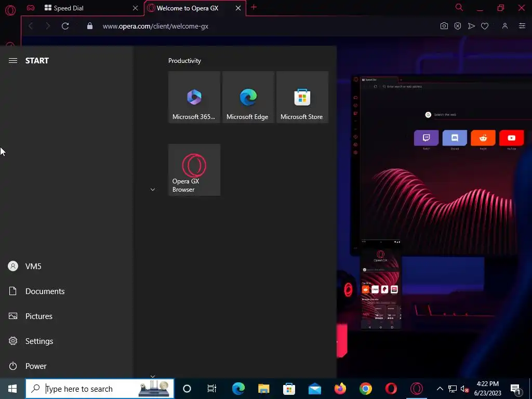The image size is (532, 399).
Task: Open the VM5 user account menu
Action: (x=66, y=266)
